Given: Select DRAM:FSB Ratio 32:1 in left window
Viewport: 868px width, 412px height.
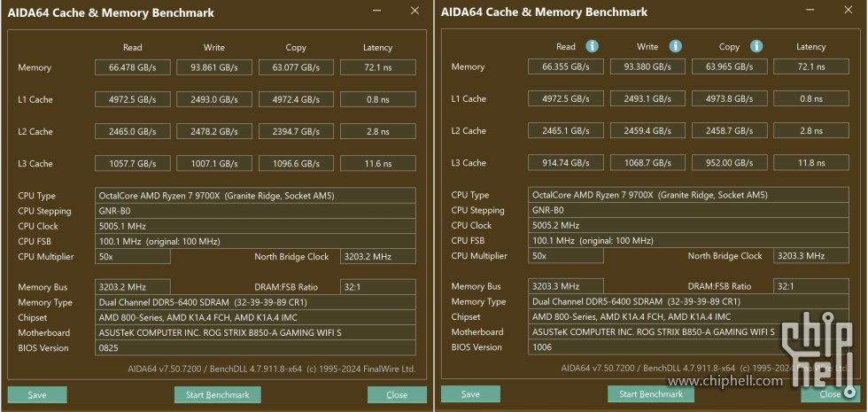Looking at the screenshot, I should click(378, 287).
